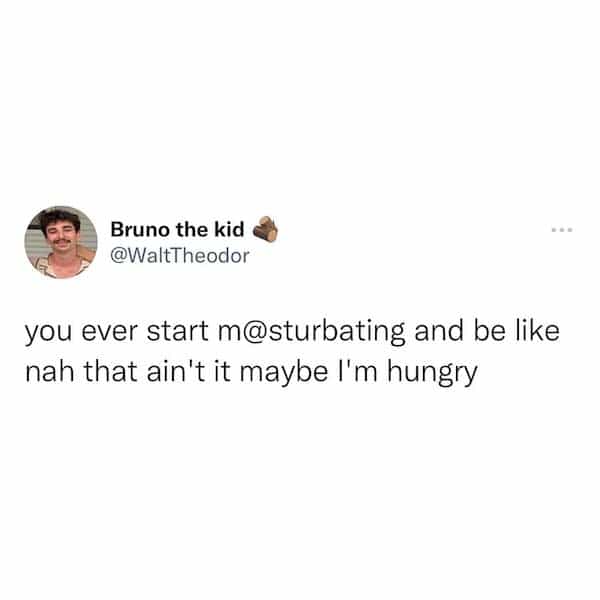The width and height of the screenshot is (600, 600).
Task: Click the wood log emoji beside name
Action: click(x=265, y=229)
